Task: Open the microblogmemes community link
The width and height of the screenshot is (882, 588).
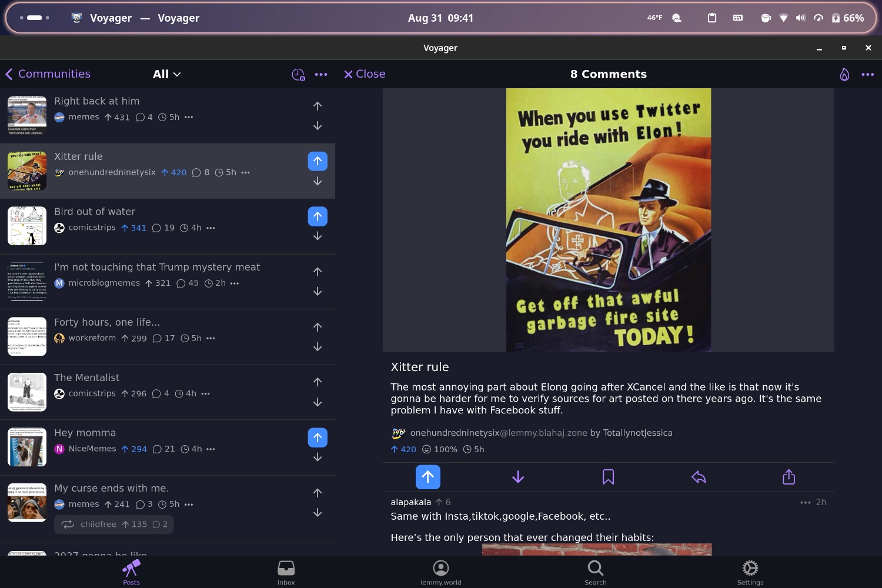Action: point(98,283)
